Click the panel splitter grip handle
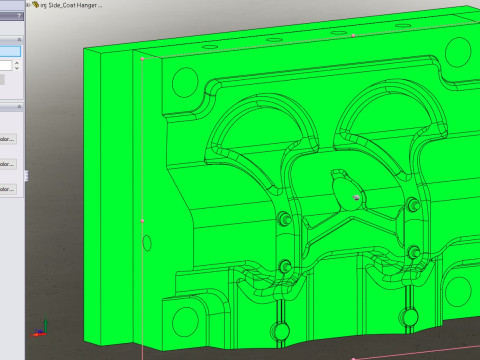This screenshot has width=480, height=360. click(26, 176)
